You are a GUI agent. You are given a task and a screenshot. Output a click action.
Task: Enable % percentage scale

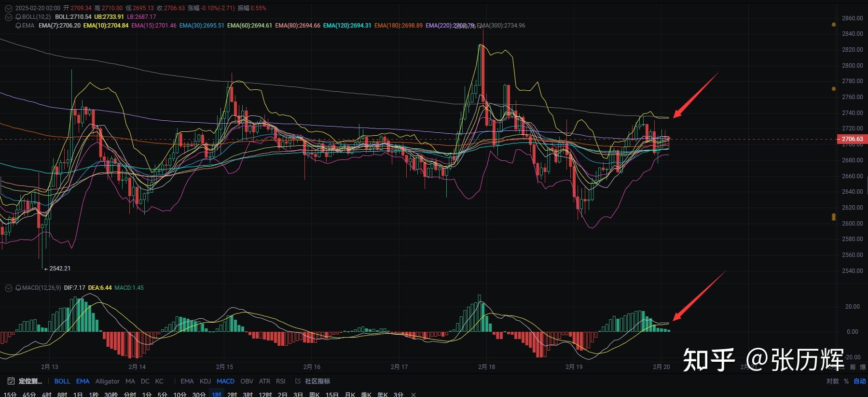[x=846, y=381]
